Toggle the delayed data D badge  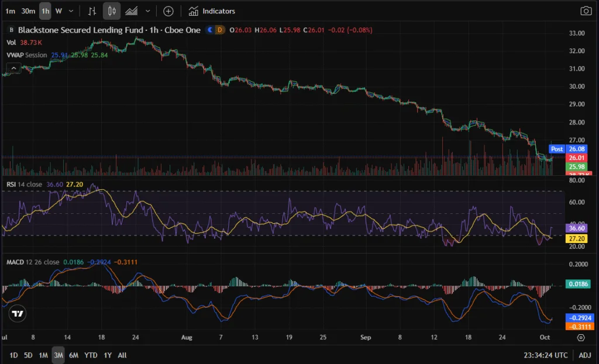(x=220, y=30)
